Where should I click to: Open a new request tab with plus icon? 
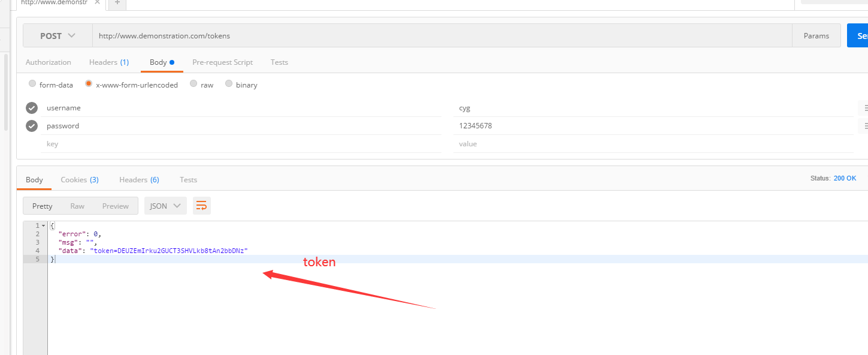click(117, 3)
